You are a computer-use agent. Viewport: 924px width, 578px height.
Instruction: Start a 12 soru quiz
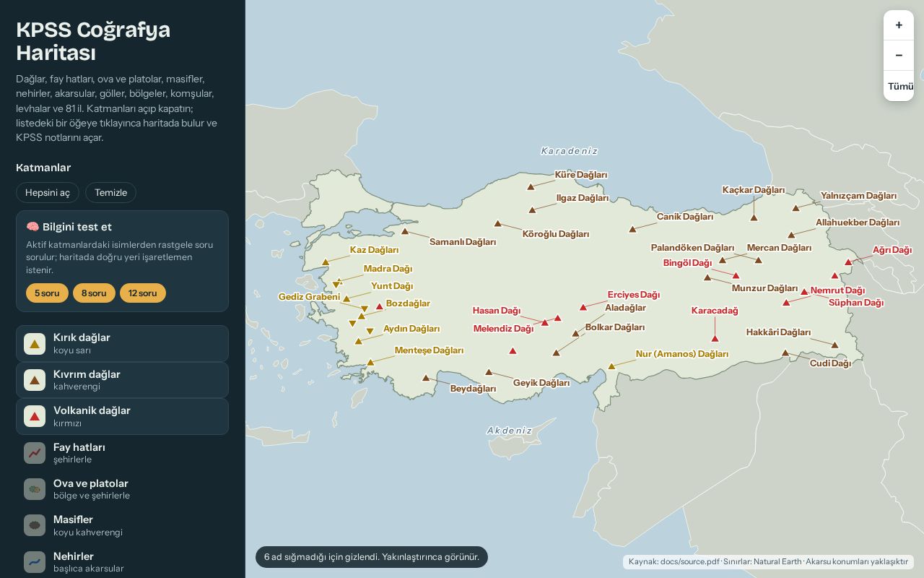pyautogui.click(x=143, y=293)
